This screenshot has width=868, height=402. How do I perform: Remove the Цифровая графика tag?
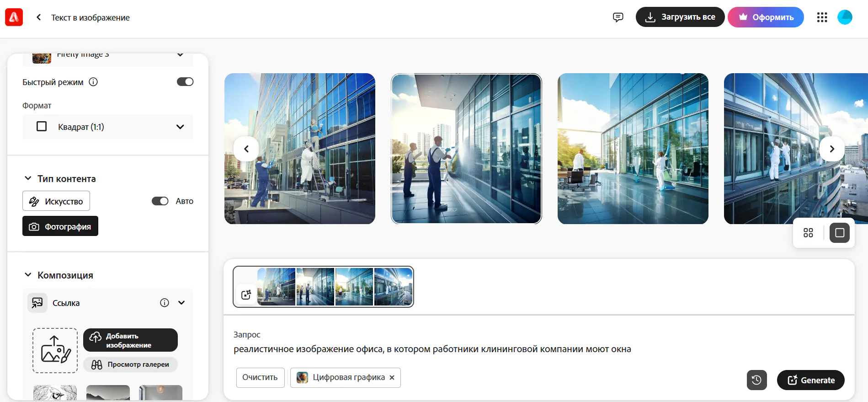(x=392, y=378)
